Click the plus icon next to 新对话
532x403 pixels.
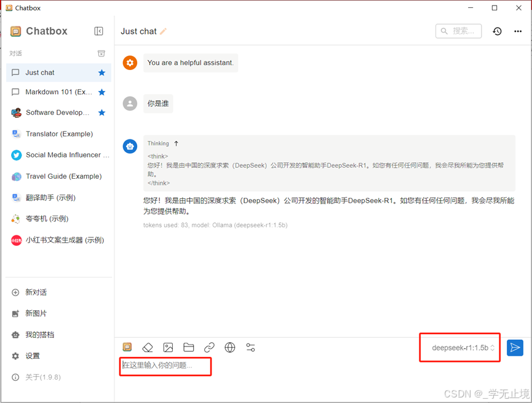point(15,292)
